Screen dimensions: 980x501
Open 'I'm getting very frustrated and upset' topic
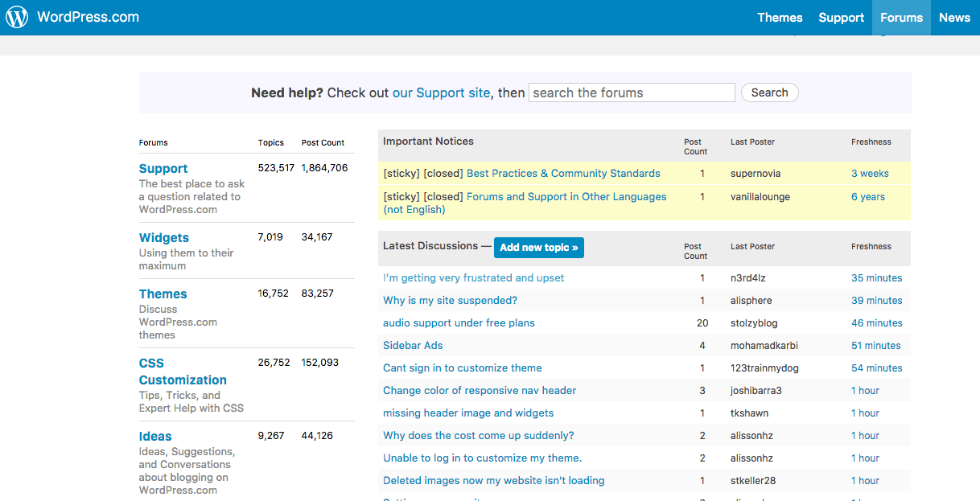tap(473, 277)
